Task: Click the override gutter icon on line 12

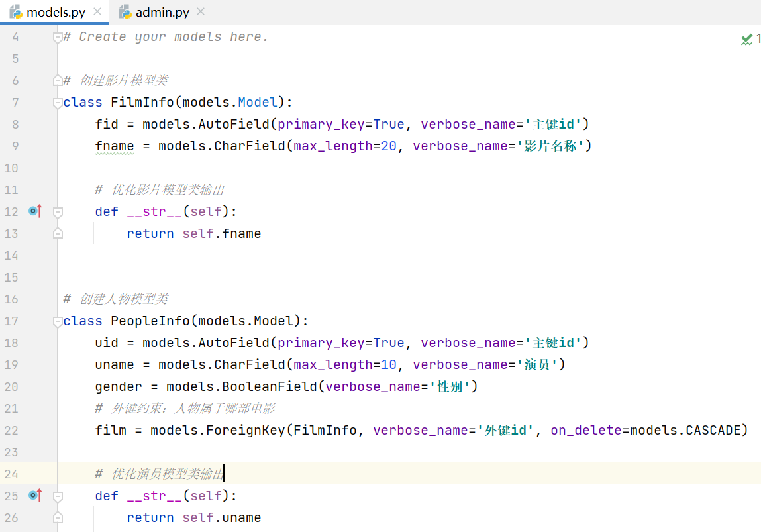Action: (x=35, y=211)
